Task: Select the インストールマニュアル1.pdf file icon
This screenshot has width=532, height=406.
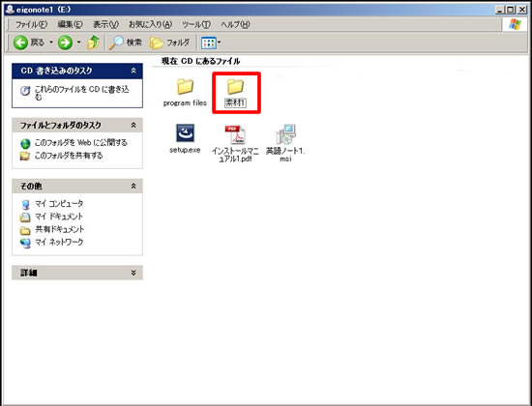Action: [235, 134]
